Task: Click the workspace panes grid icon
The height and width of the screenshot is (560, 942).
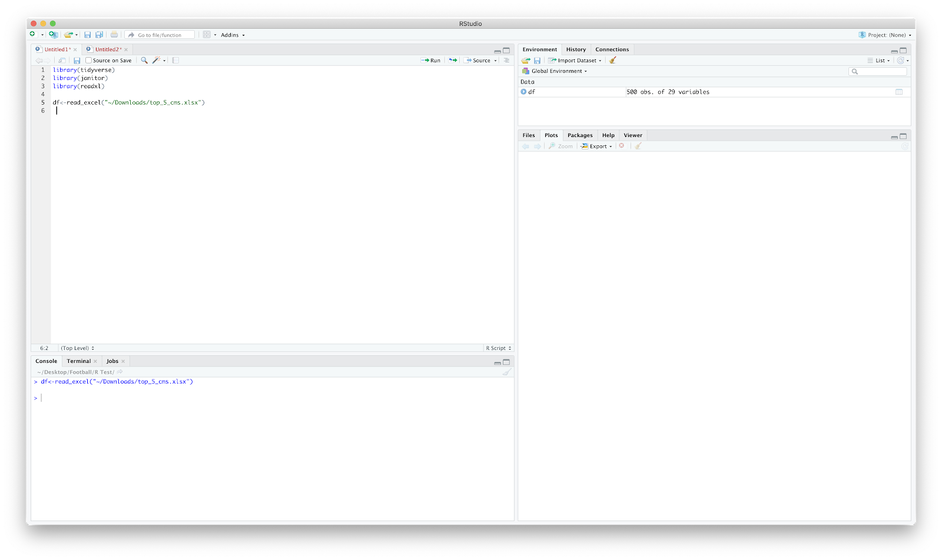Action: (207, 35)
